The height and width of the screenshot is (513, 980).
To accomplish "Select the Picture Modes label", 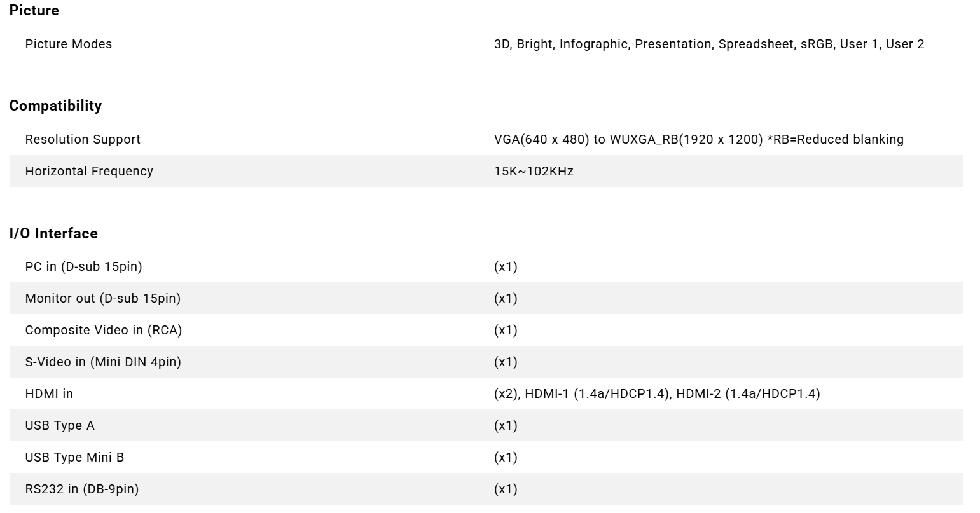I will pyautogui.click(x=69, y=44).
